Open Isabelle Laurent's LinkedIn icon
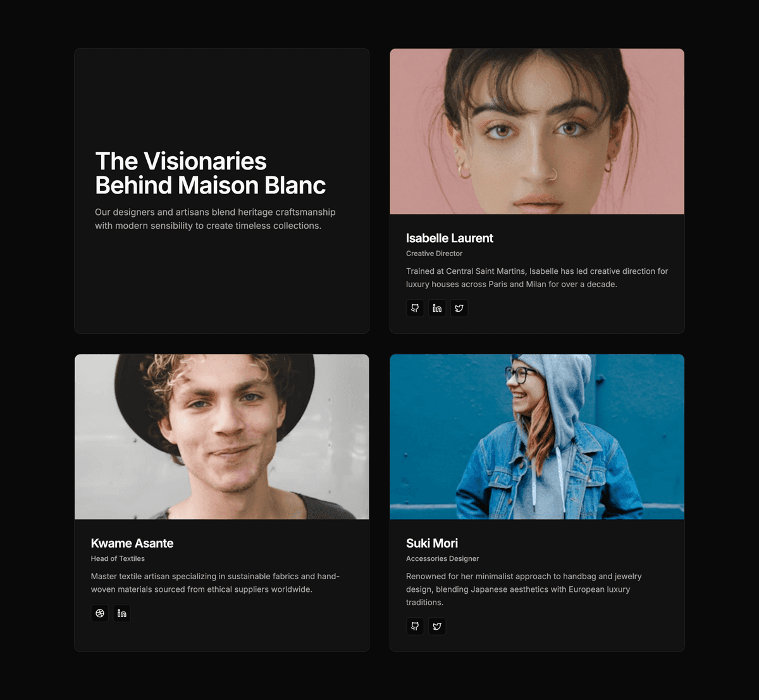The height and width of the screenshot is (700, 759). click(437, 308)
